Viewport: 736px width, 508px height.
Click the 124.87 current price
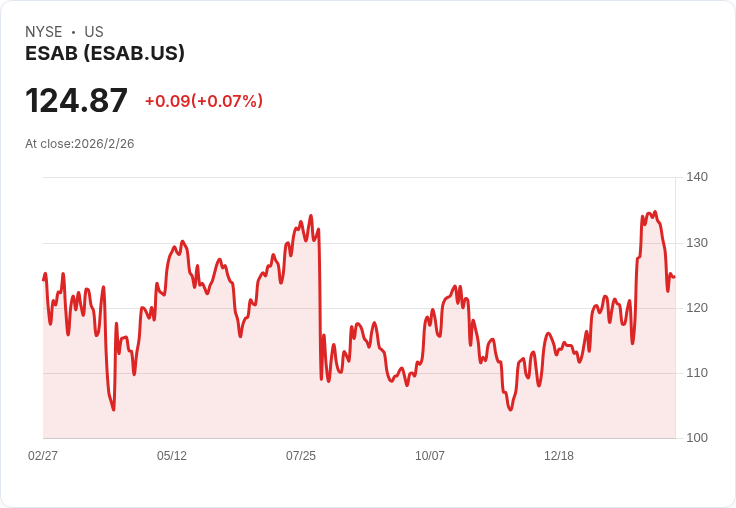[x=76, y=100]
